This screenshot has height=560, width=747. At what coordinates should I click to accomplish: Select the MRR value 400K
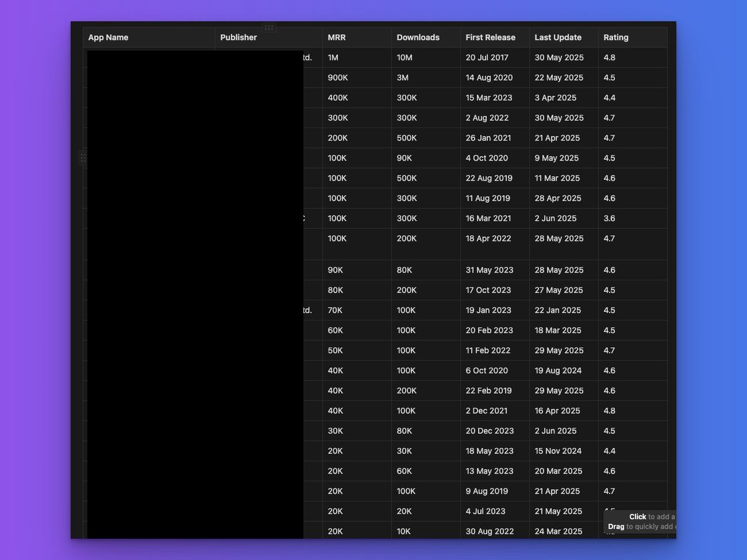(x=338, y=98)
